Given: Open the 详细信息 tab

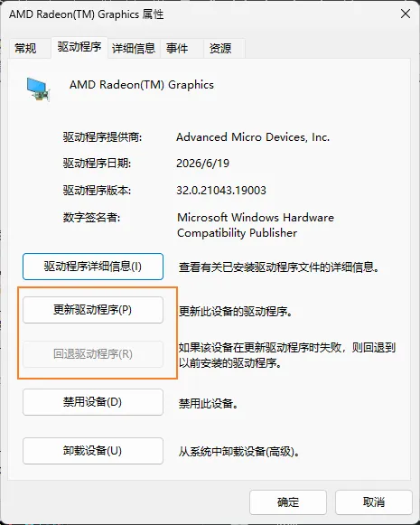Looking at the screenshot, I should coord(134,49).
